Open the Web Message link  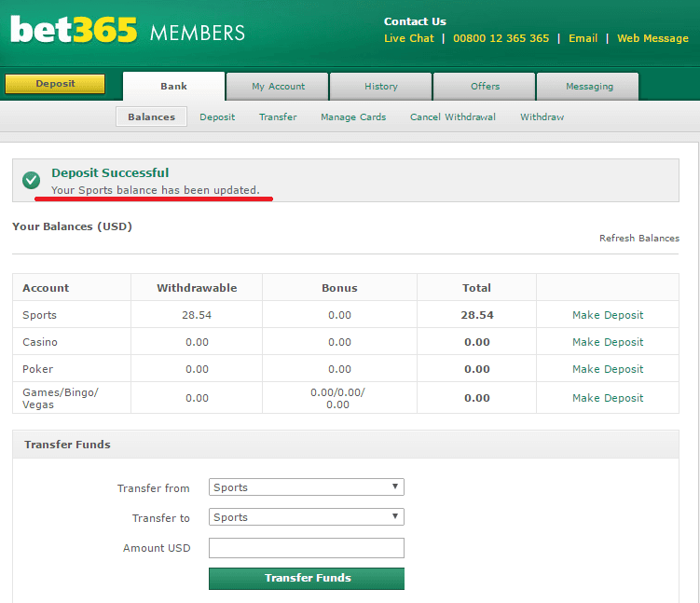tap(652, 38)
